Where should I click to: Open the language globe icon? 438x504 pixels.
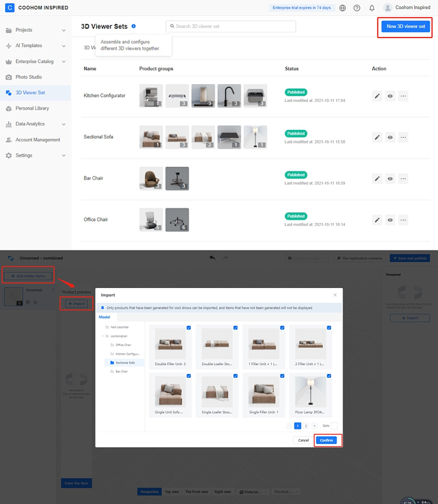[x=343, y=8]
